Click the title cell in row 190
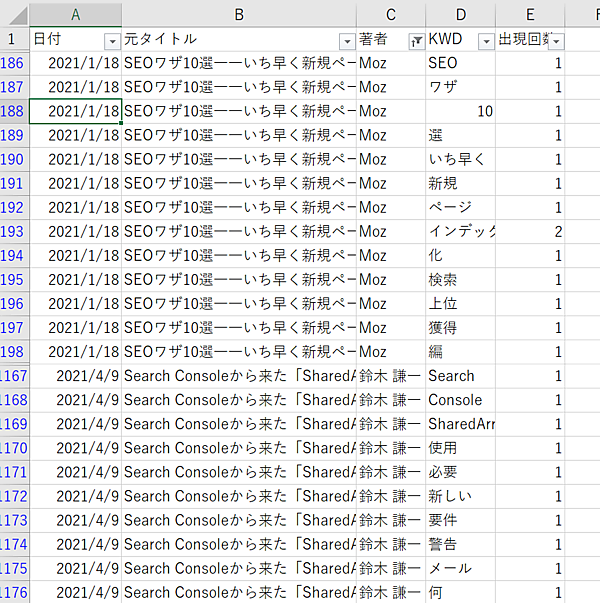The width and height of the screenshot is (600, 603). (x=239, y=159)
